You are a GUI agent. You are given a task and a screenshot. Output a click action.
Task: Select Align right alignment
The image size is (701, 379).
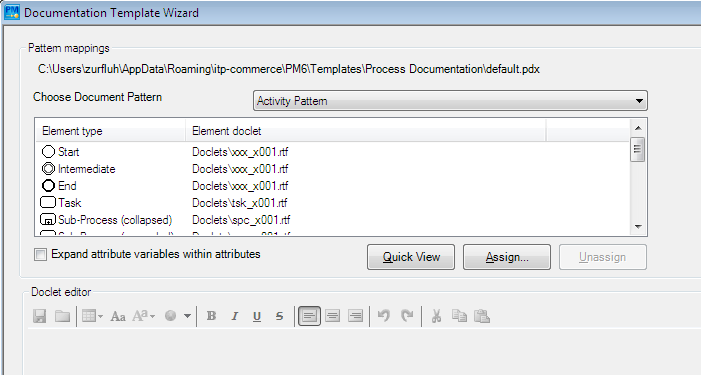point(355,316)
